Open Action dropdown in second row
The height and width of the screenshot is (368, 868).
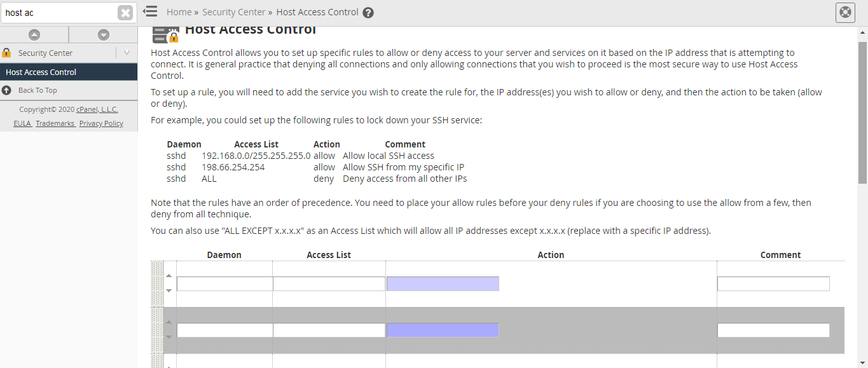443,330
